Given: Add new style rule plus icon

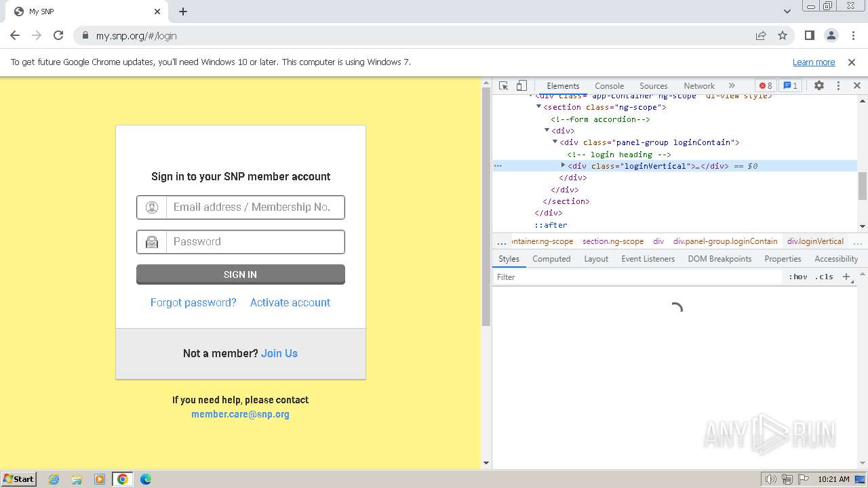Looking at the screenshot, I should [x=846, y=277].
